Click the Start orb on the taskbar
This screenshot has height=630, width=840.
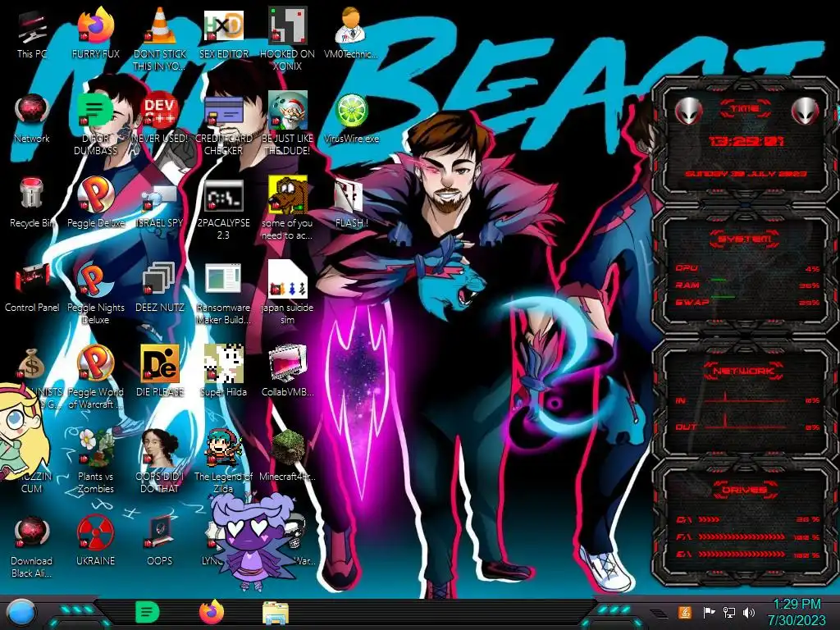21,612
